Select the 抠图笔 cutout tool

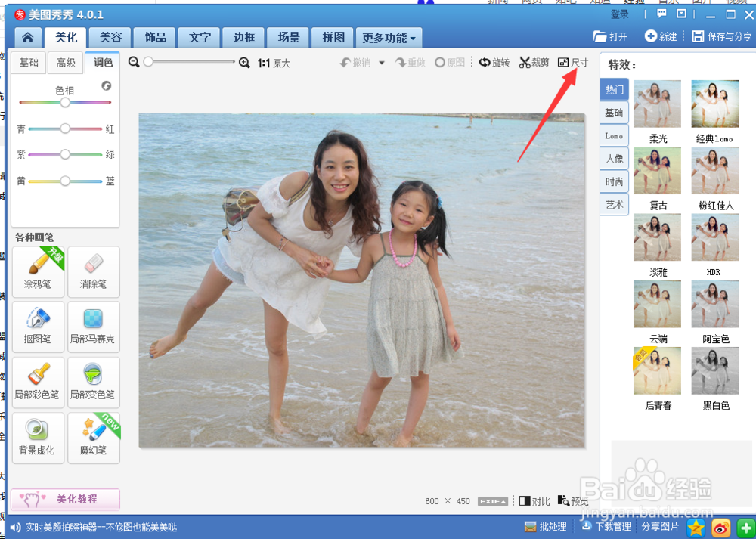point(38,327)
